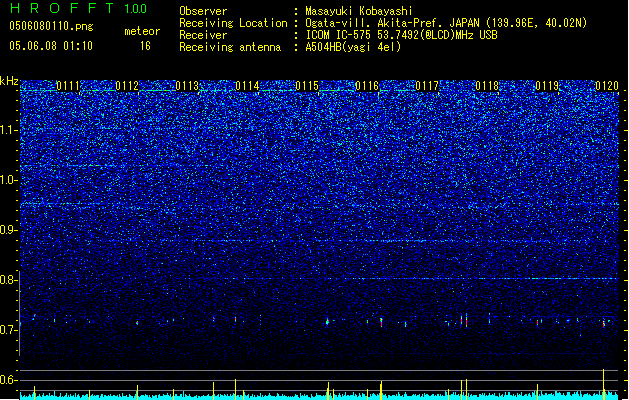Click the Observer label
629x400 pixels.
(203, 11)
